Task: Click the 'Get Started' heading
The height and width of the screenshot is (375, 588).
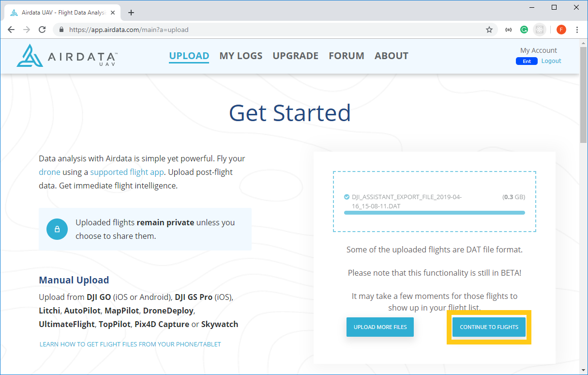Action: click(290, 112)
